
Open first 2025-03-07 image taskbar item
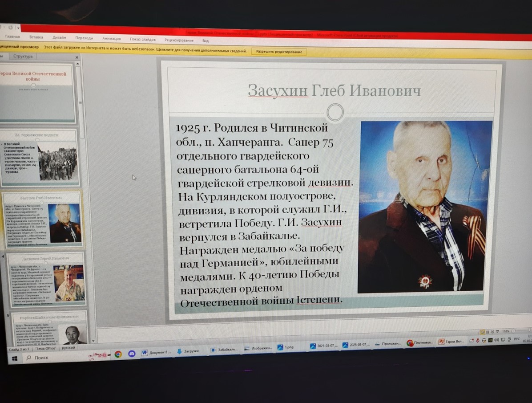tap(324, 346)
